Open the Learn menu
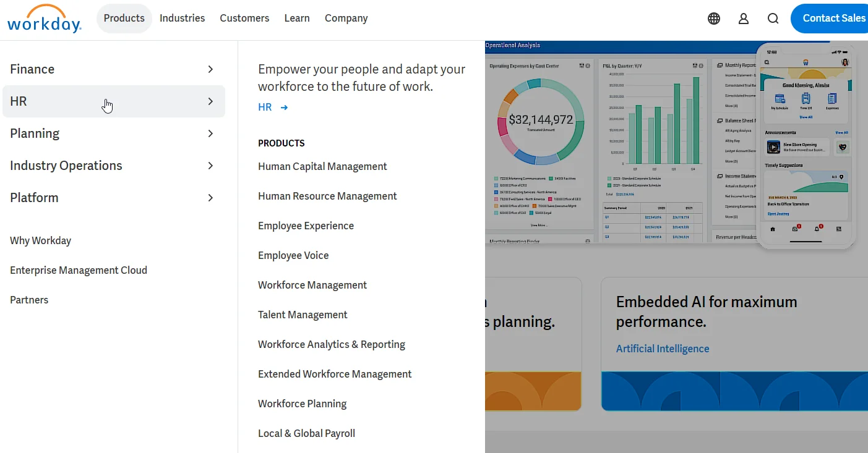Image resolution: width=868 pixels, height=453 pixels. point(297,19)
